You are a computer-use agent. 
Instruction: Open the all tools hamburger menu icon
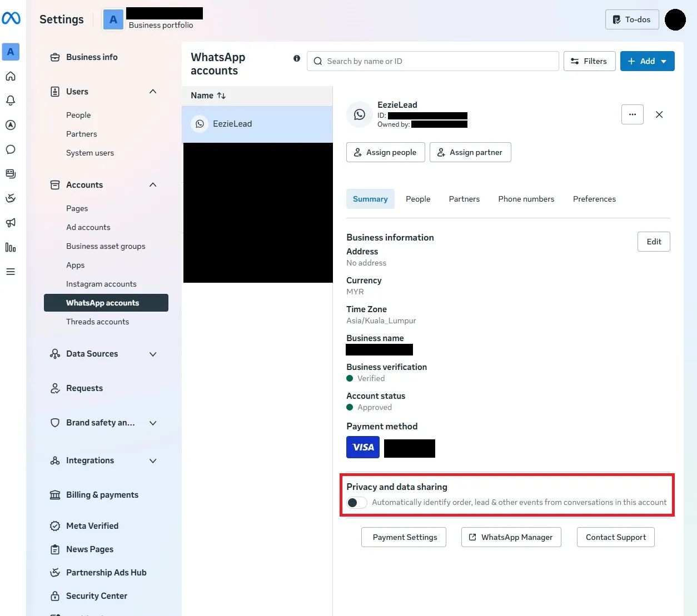coord(11,272)
